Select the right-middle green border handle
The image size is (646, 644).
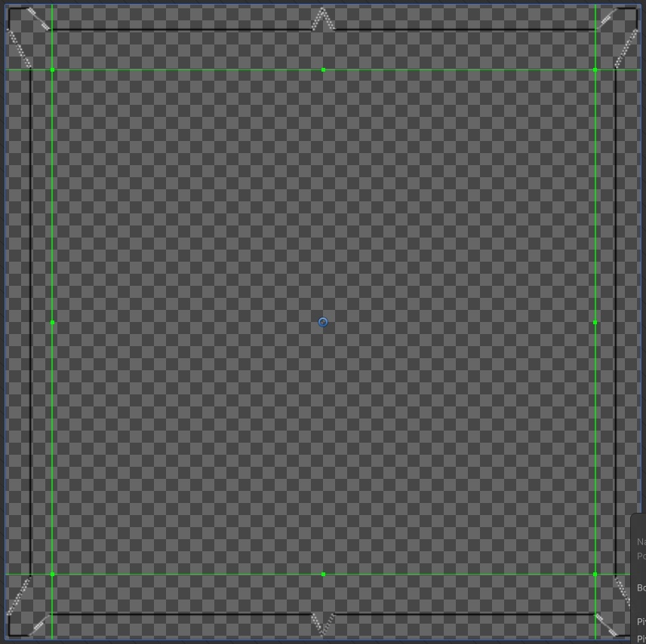coord(595,323)
